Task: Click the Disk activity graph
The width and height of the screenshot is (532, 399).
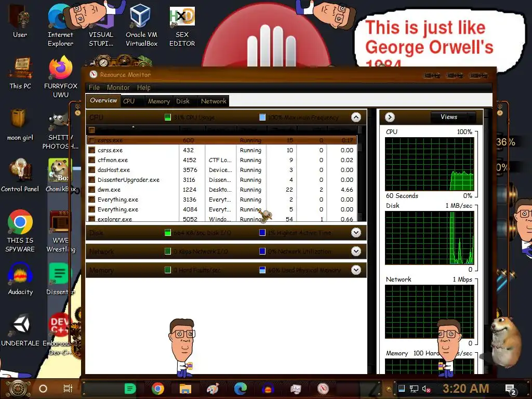Action: click(429, 238)
